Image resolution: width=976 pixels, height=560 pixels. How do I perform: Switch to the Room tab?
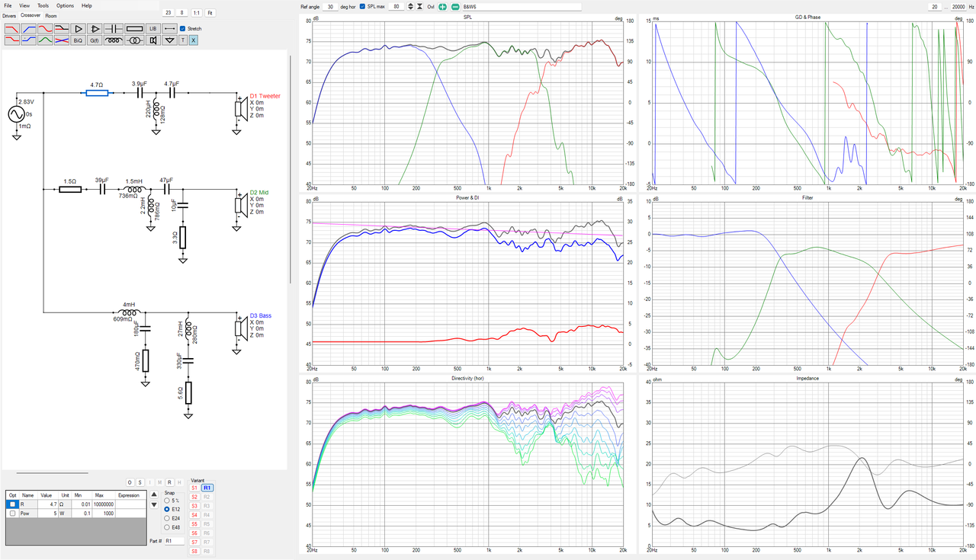(51, 15)
